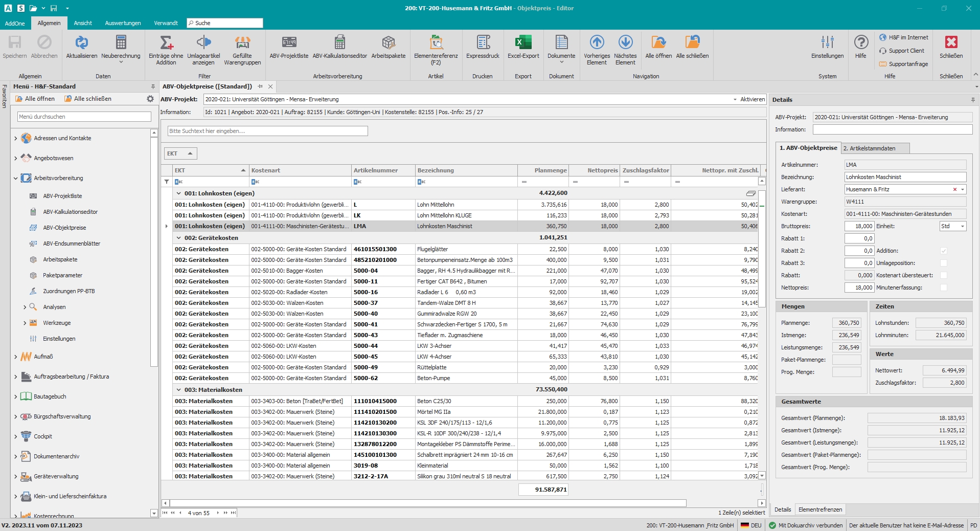The width and height of the screenshot is (980, 531).
Task: Switch to the Ansicht ribbon tab
Action: click(x=83, y=23)
